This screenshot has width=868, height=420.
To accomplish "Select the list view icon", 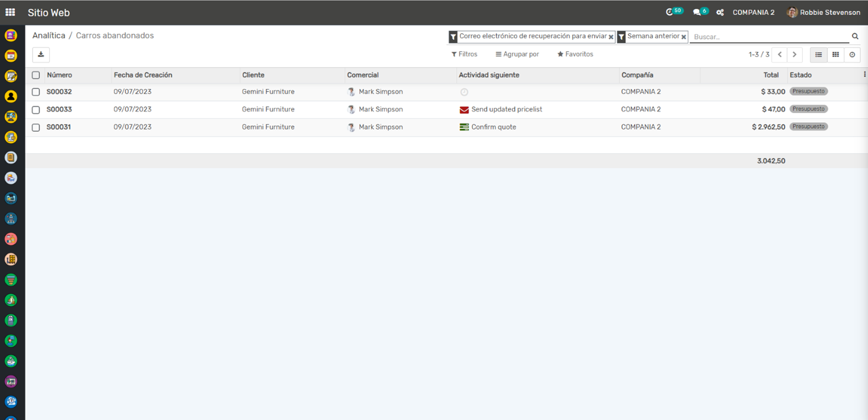I will point(819,55).
